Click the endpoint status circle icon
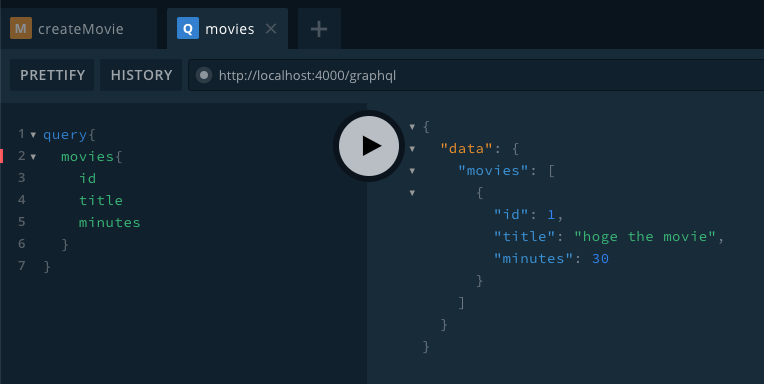This screenshot has width=764, height=384. (204, 75)
